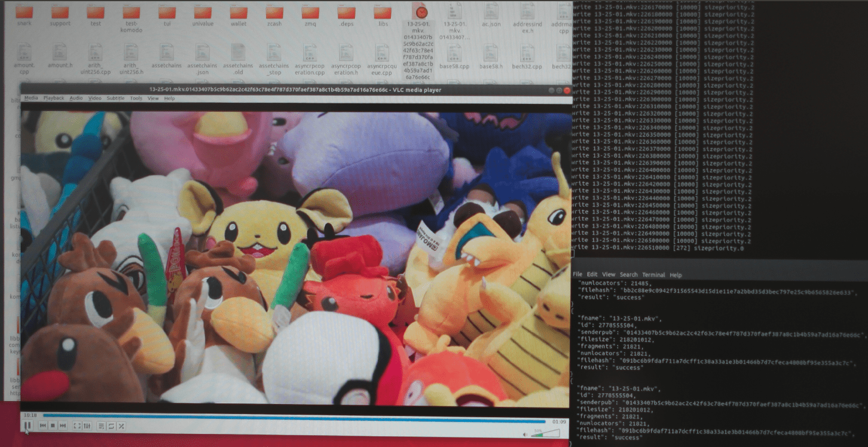Mute audio using speaker icon
Image resolution: width=868 pixels, height=447 pixels.
(525, 434)
